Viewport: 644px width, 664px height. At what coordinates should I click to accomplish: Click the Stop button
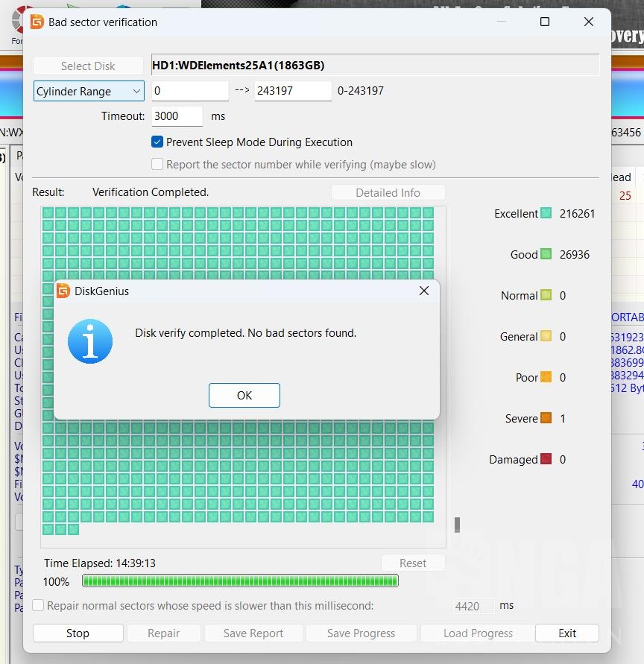click(x=78, y=633)
